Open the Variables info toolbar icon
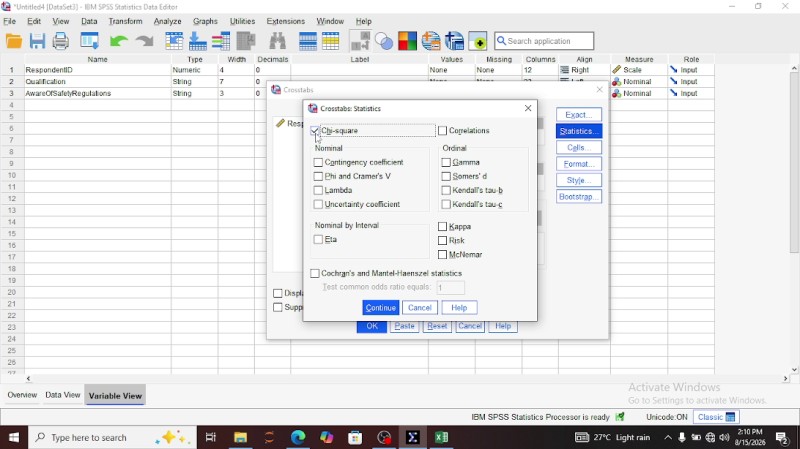 point(221,41)
